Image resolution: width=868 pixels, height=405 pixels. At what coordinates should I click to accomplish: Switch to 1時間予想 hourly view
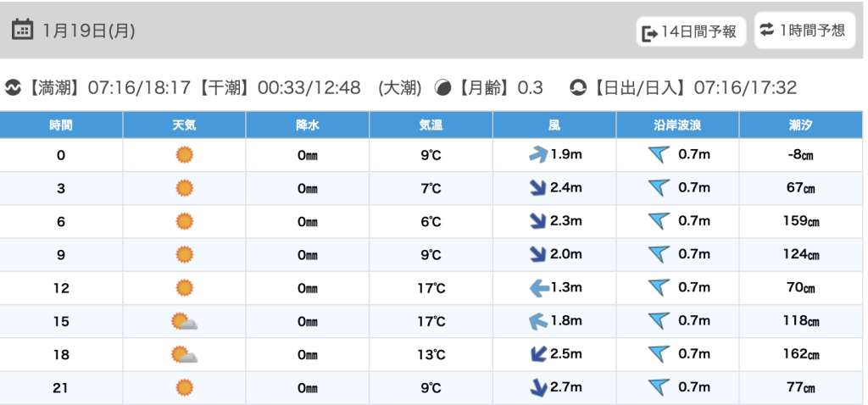tap(803, 31)
